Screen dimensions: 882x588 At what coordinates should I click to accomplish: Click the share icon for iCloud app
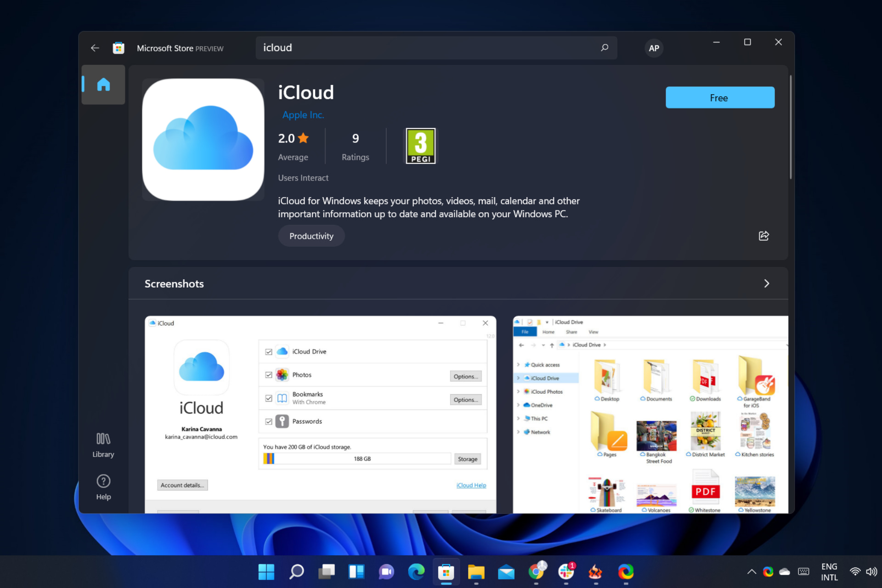[763, 236]
